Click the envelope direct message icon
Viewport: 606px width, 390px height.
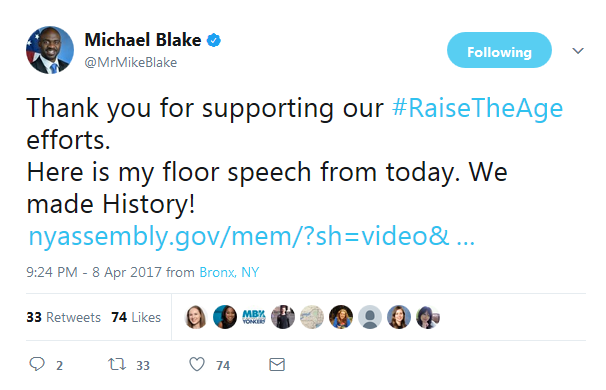click(x=277, y=364)
